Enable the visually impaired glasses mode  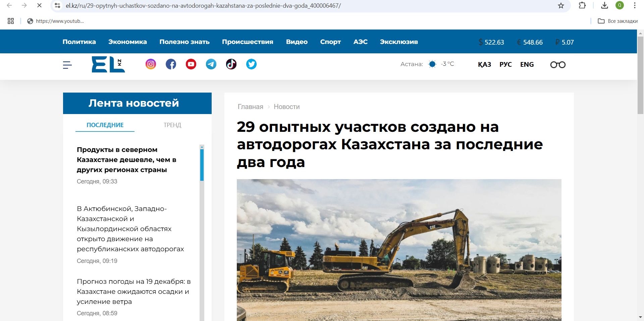pyautogui.click(x=558, y=65)
